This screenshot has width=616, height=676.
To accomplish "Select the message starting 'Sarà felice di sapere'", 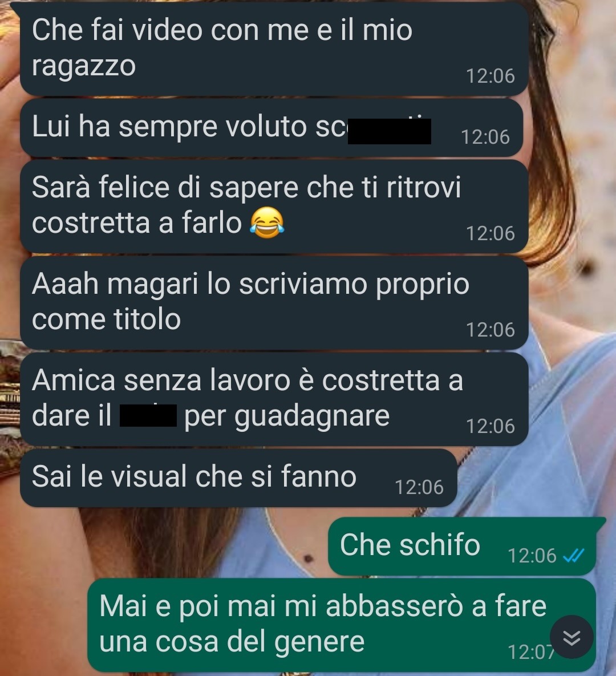I will click(x=274, y=207).
